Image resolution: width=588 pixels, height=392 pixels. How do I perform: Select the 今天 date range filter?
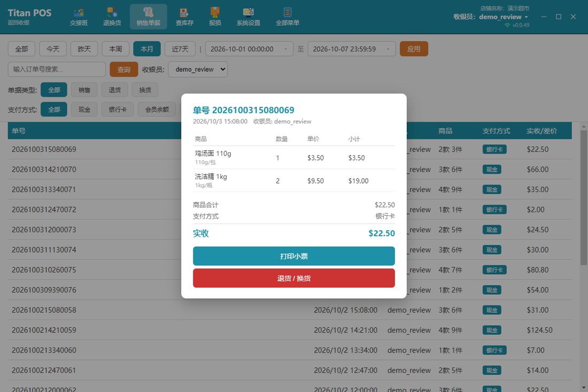click(x=53, y=49)
